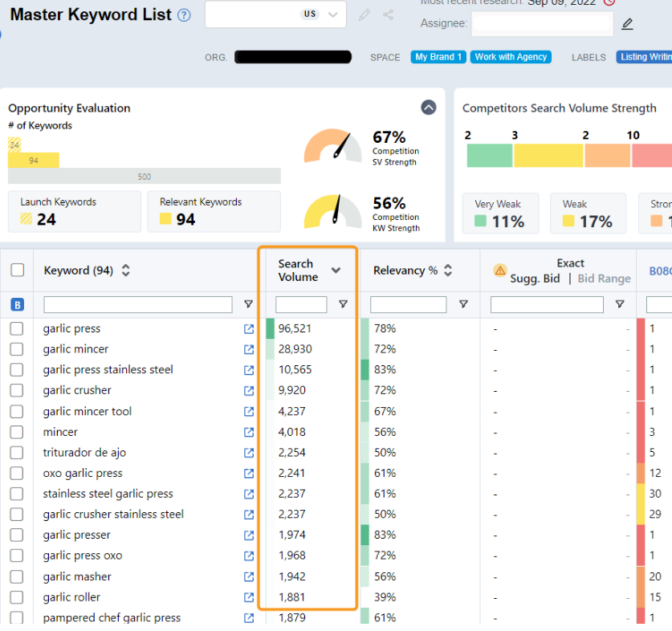The width and height of the screenshot is (672, 631).
Task: Check the box for garlic crusher
Action: [17, 391]
